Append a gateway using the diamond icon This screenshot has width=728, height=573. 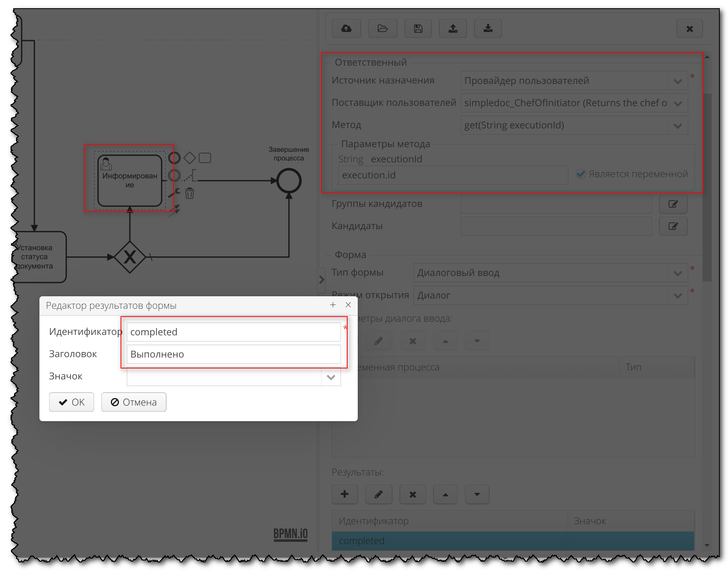click(190, 157)
